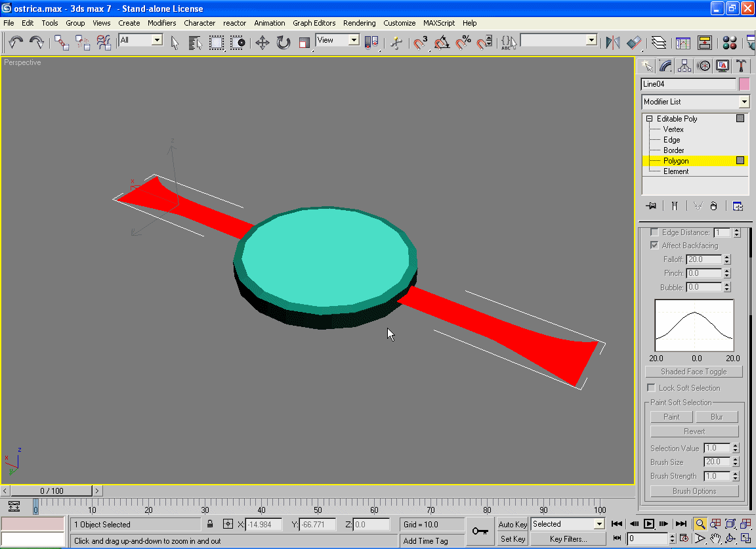Switch to the Hierarchy command panel
Viewport: 756px width, 549px height.
point(684,66)
